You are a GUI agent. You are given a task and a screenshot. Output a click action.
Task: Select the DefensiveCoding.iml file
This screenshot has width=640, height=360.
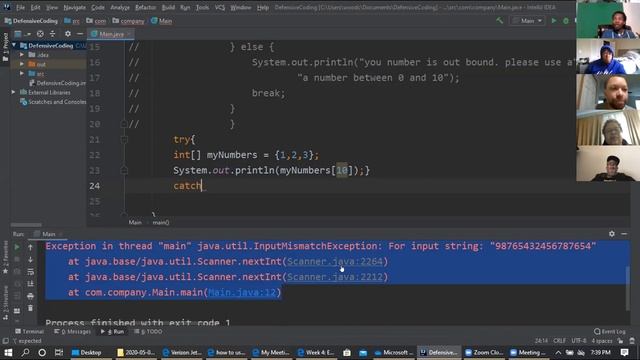tap(57, 83)
